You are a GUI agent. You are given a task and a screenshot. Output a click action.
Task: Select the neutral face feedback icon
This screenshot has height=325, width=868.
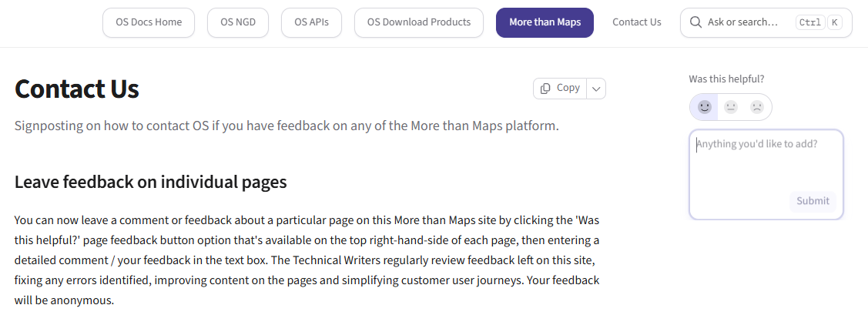(x=731, y=107)
